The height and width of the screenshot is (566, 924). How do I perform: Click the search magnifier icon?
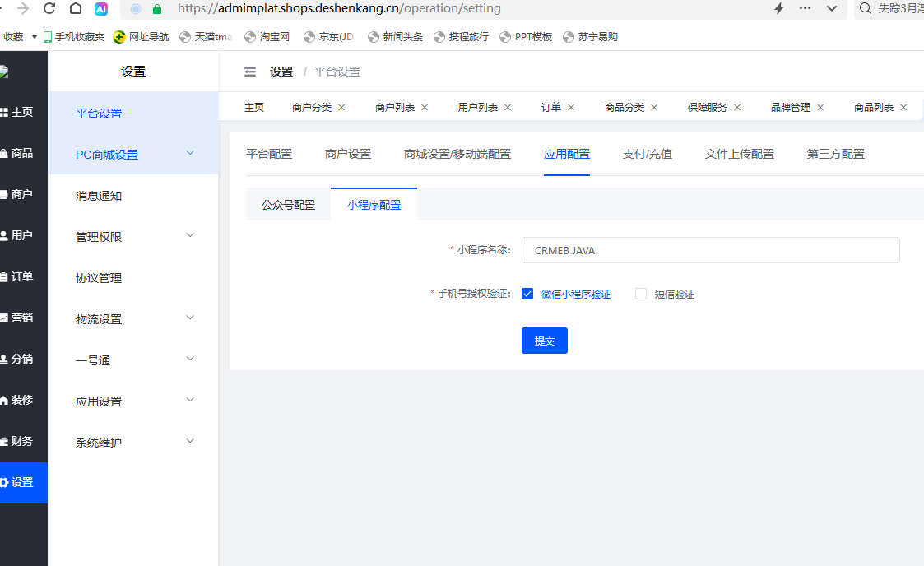865,8
